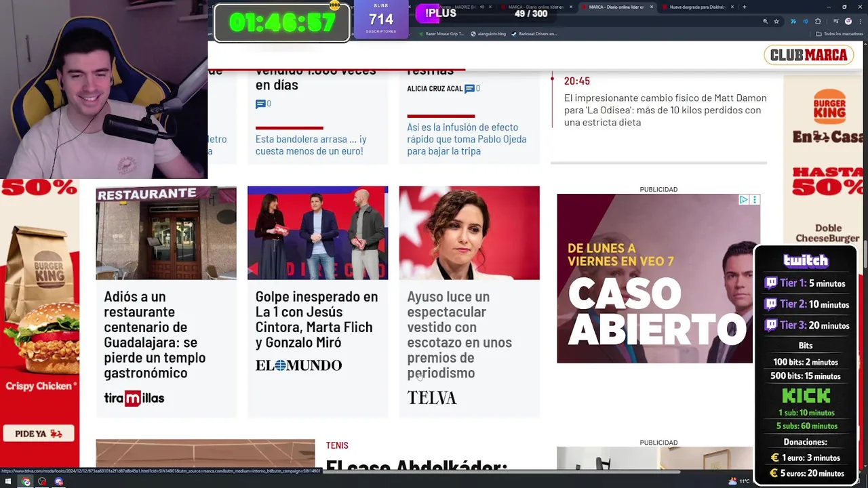Open the TENIS section label
The image size is (868, 488).
click(337, 445)
